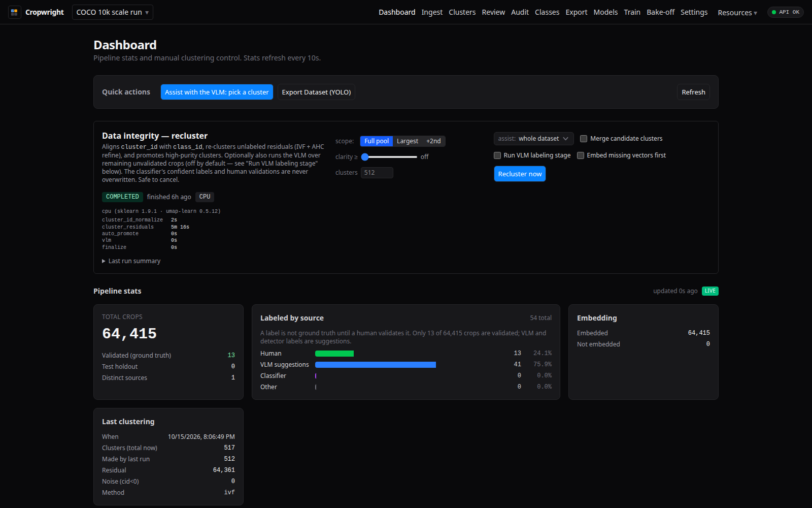Select the Full pool scope option
This screenshot has width=812, height=508.
point(377,141)
